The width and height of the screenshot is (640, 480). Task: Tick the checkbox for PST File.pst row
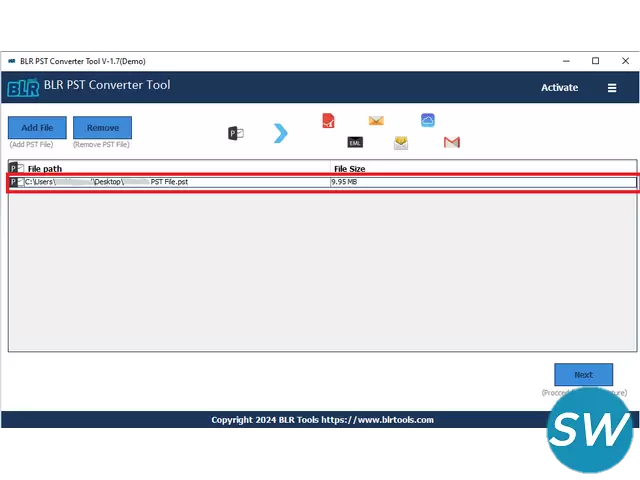pos(19,182)
